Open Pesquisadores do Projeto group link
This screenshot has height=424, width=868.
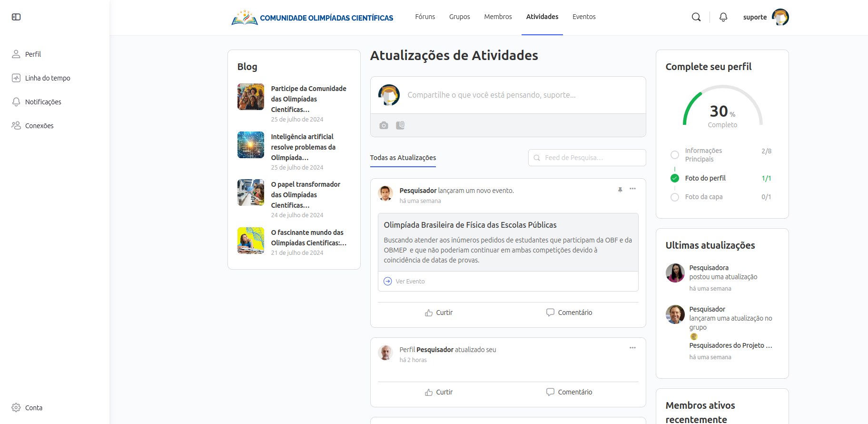click(730, 346)
